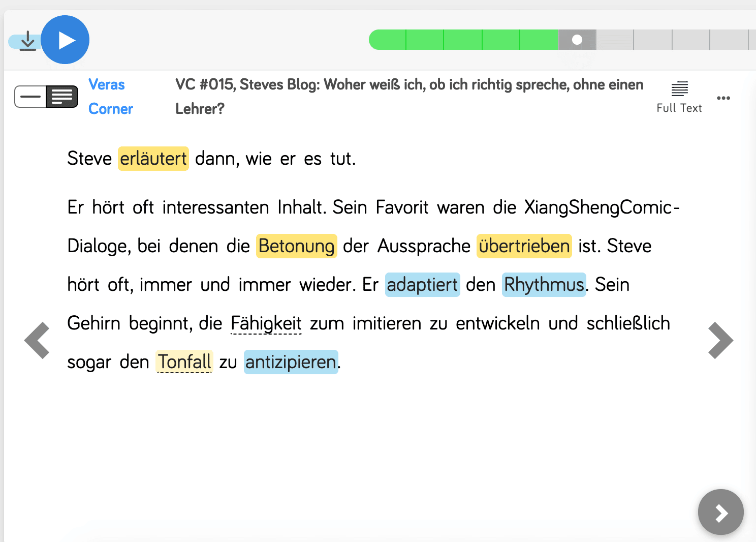The width and height of the screenshot is (756, 542).
Task: Jump to first green progress segment
Action: [388, 40]
